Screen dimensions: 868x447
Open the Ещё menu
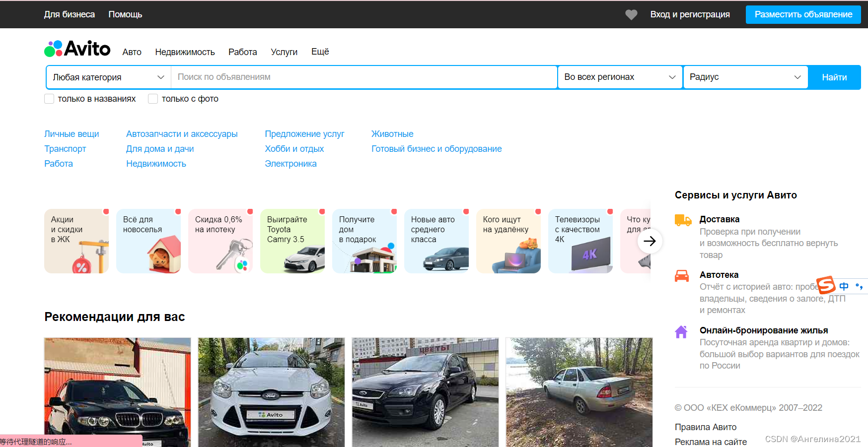(x=320, y=52)
